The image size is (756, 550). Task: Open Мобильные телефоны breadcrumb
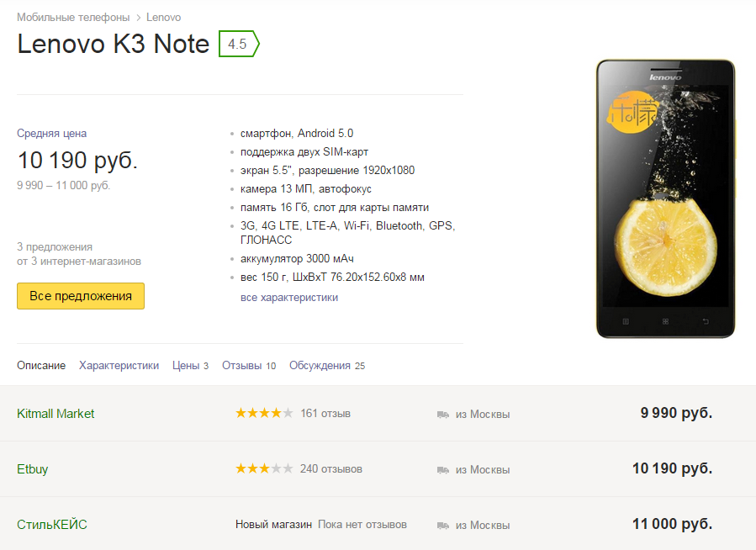[73, 18]
